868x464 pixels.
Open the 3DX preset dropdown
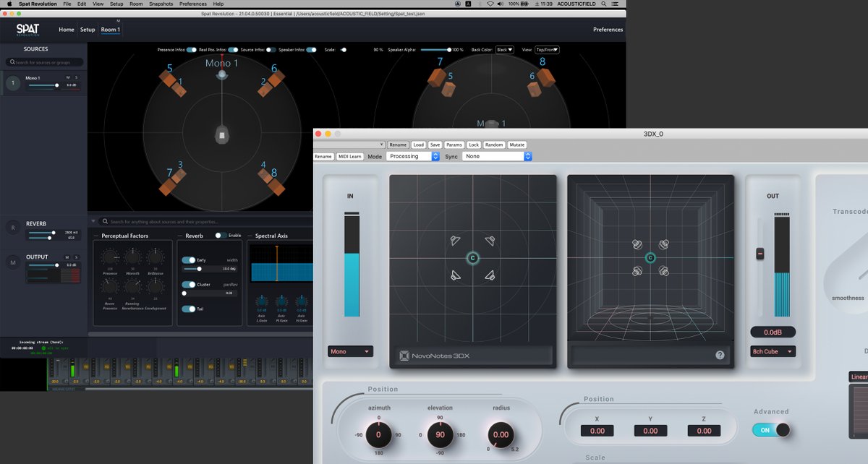click(350, 145)
